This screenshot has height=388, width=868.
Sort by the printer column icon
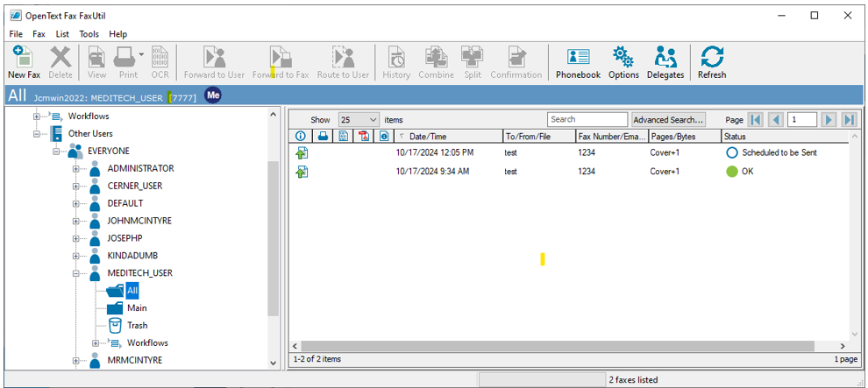point(323,136)
